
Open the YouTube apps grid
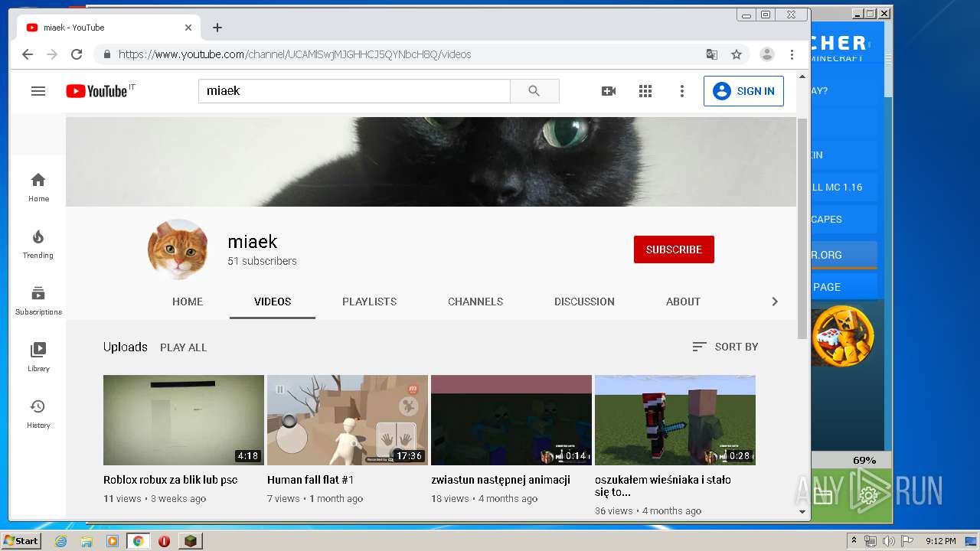click(x=645, y=91)
